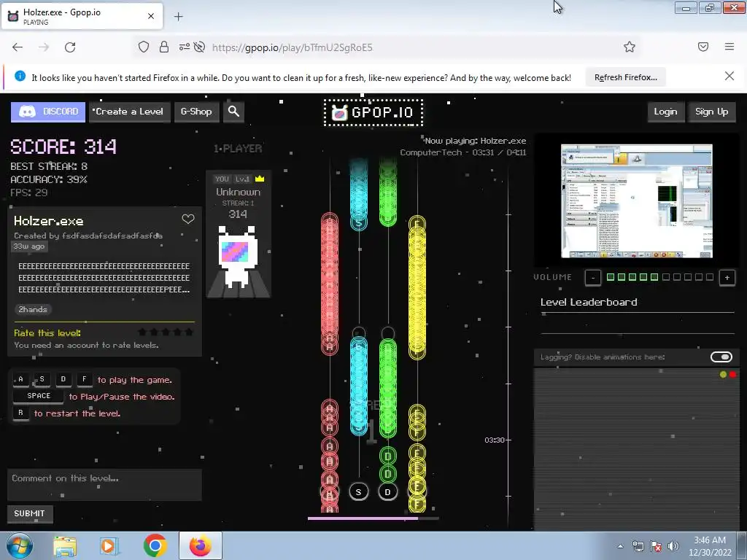Open the Pocket save icon
The width and height of the screenshot is (747, 560).
pos(703,47)
